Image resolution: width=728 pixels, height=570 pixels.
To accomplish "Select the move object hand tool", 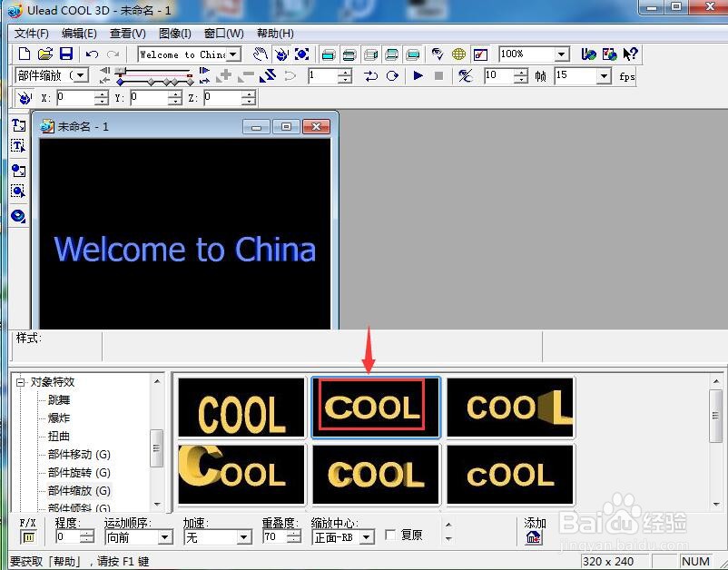I will click(260, 54).
